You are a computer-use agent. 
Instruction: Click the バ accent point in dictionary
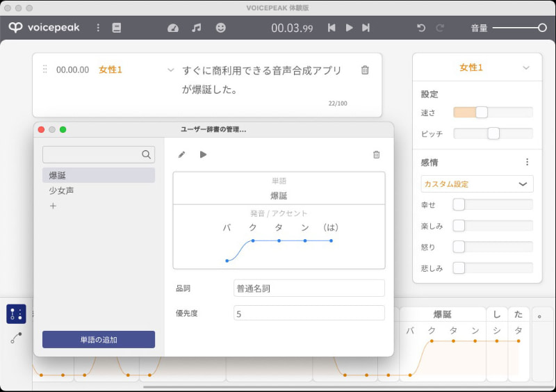click(x=227, y=261)
